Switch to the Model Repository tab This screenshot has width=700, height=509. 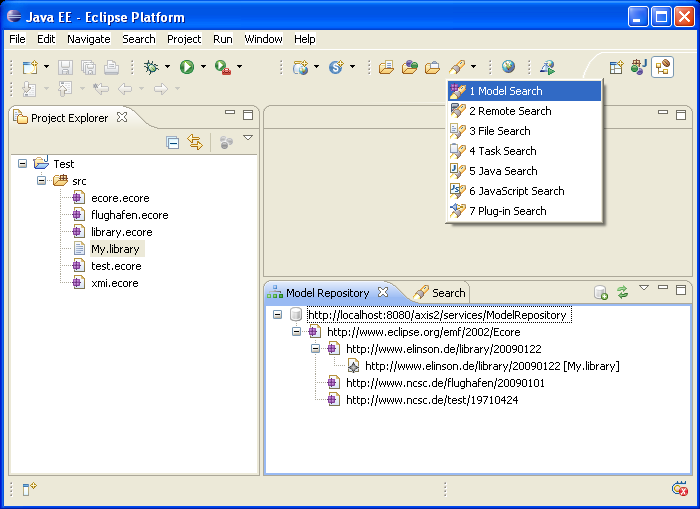[x=328, y=293]
